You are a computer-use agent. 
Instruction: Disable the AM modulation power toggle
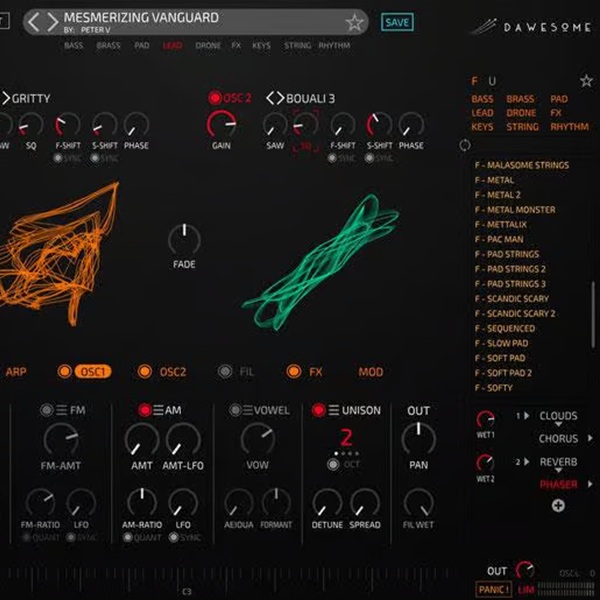coord(144,410)
